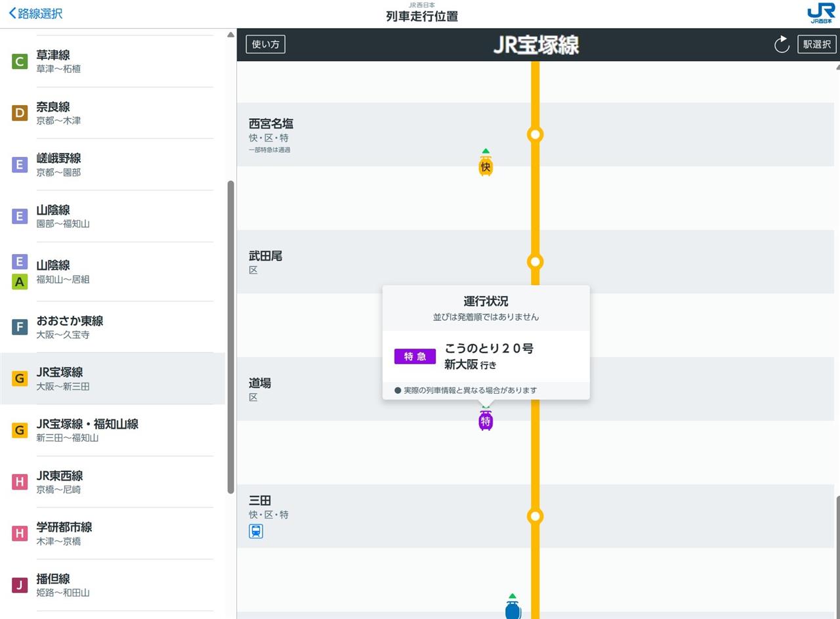Viewport: 840px width, 619px height.
Task: Click the 列車走行位置 page title
Action: 422,16
